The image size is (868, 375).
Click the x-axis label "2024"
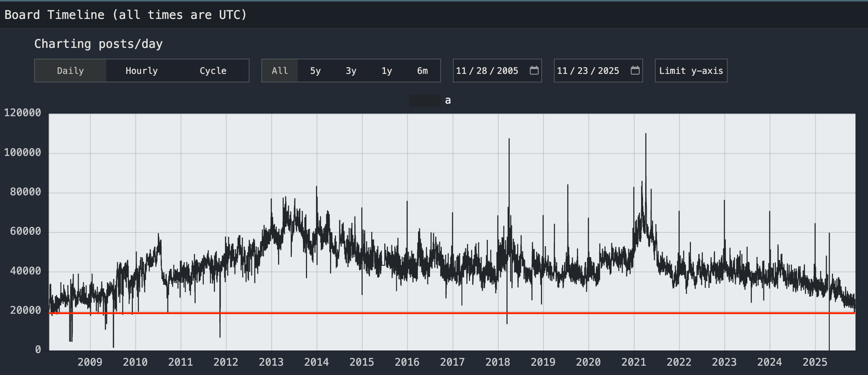770,362
